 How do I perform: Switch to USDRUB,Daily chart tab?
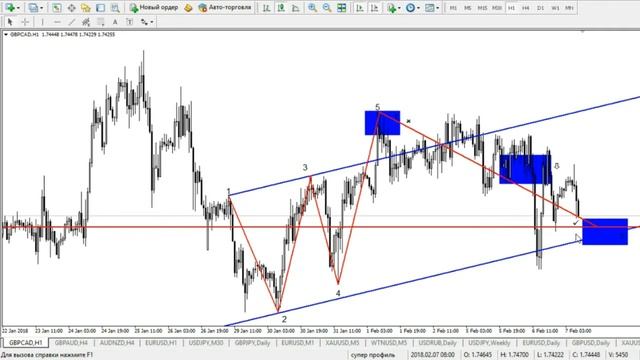[x=438, y=343]
